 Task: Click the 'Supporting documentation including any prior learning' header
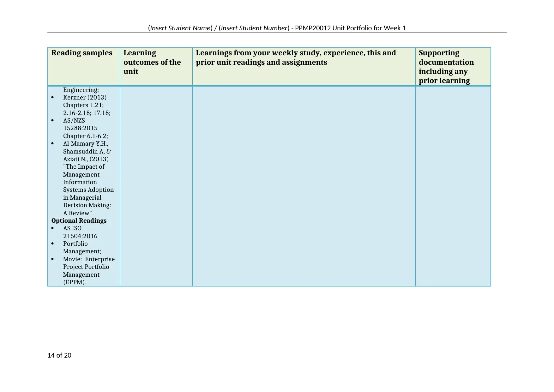[446, 67]
